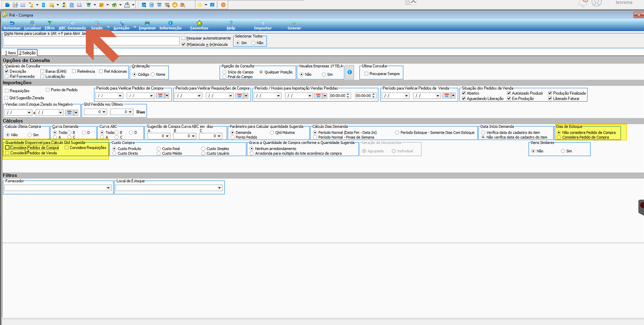Tick Considera Pedidos de Venda checkbox
This screenshot has width=644, height=325.
[7, 153]
